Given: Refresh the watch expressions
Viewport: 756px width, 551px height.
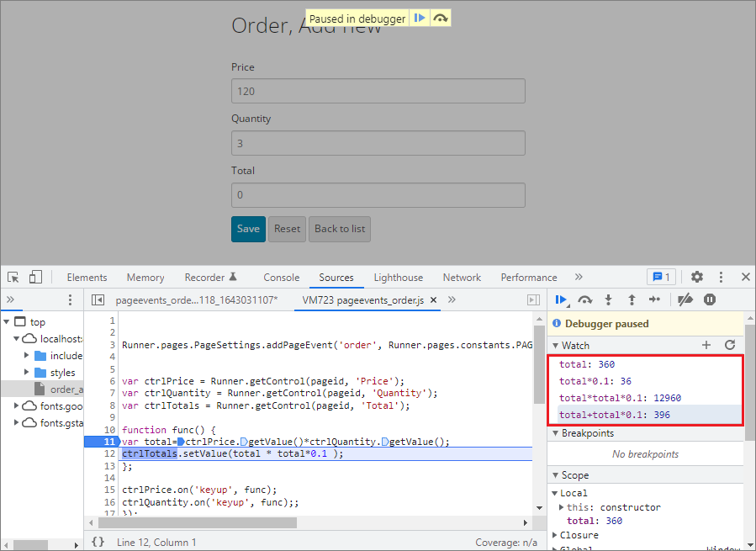Looking at the screenshot, I should point(730,345).
